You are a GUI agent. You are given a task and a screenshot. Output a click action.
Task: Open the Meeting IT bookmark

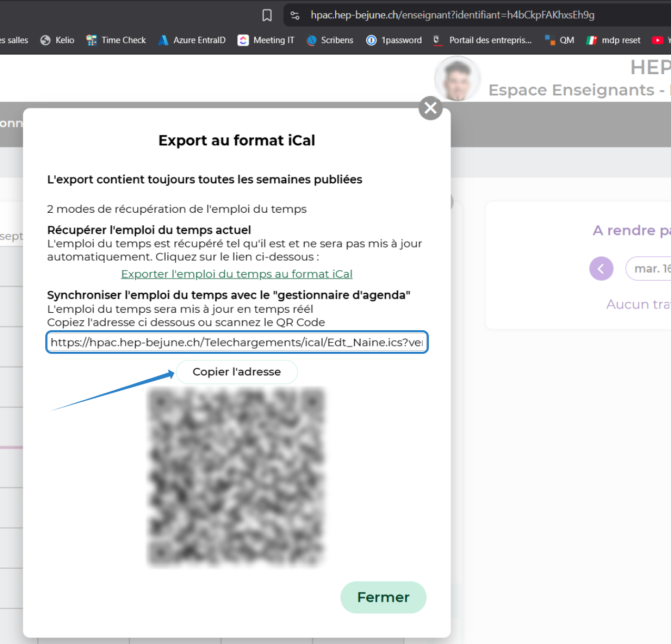(266, 40)
